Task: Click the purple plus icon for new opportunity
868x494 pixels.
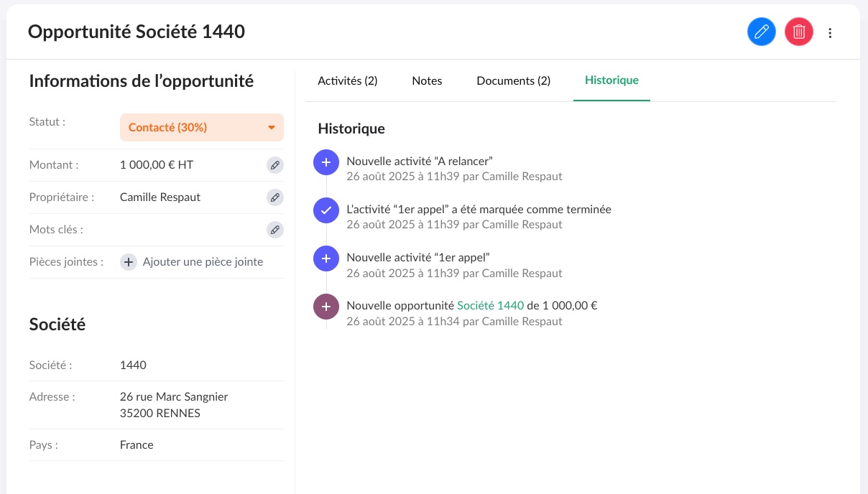Action: (325, 307)
